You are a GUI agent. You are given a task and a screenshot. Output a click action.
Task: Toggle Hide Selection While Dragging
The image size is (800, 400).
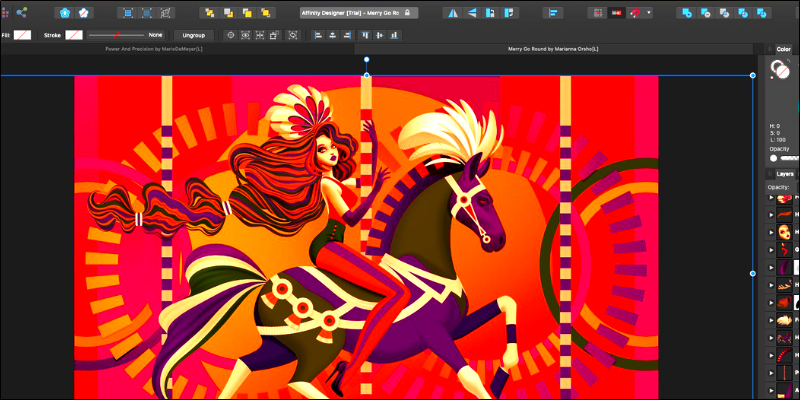[x=245, y=35]
